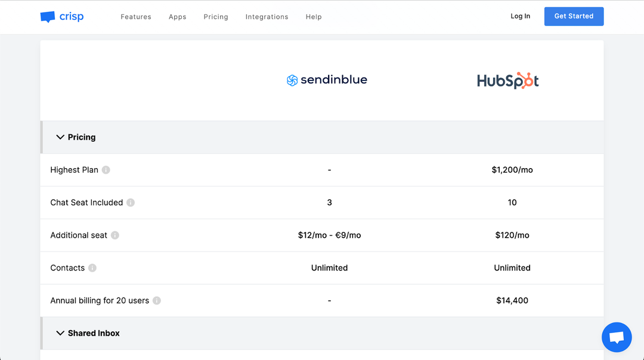This screenshot has width=644, height=360.
Task: Open Integrations in the navigation bar
Action: point(267,17)
